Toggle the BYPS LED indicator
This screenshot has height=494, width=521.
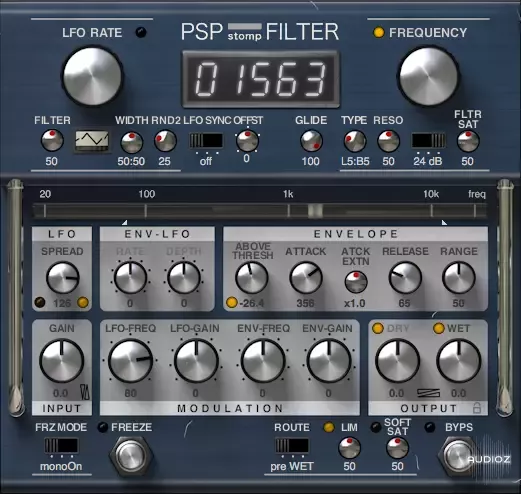click(430, 427)
